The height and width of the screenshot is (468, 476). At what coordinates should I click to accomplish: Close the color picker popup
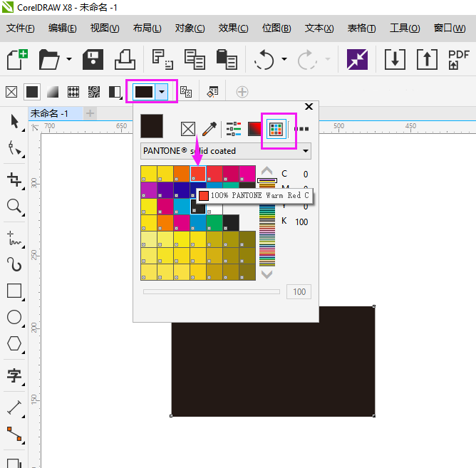tap(309, 107)
